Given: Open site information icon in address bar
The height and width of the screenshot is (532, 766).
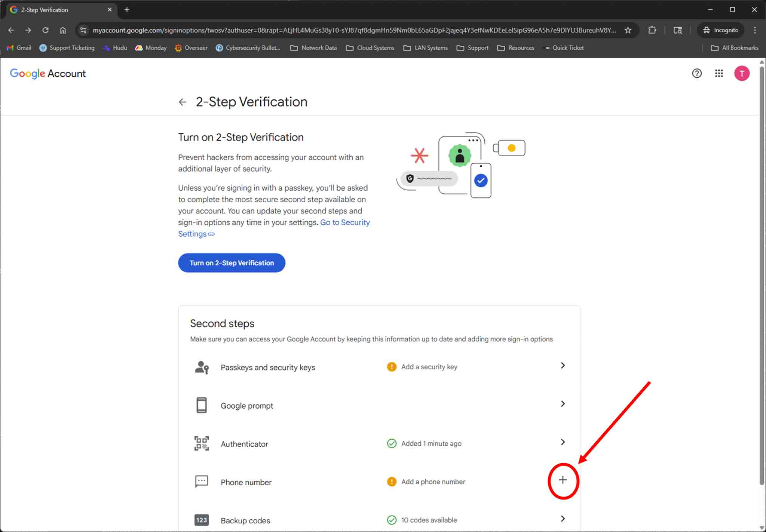Looking at the screenshot, I should click(x=83, y=30).
